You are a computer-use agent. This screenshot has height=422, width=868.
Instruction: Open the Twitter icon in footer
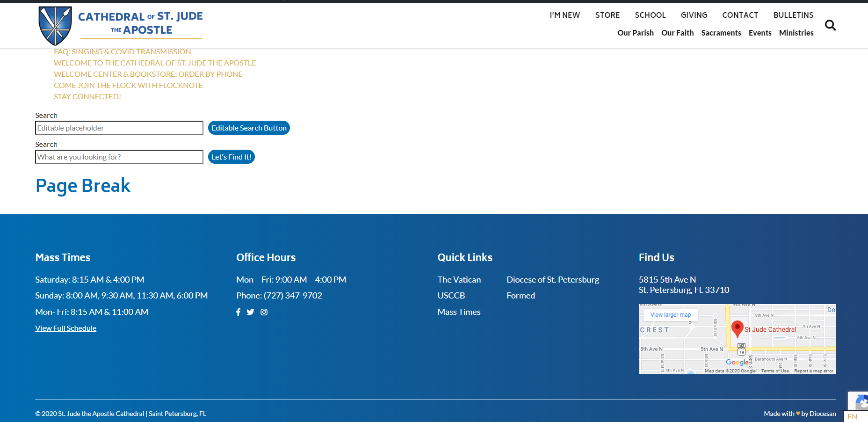[251, 312]
